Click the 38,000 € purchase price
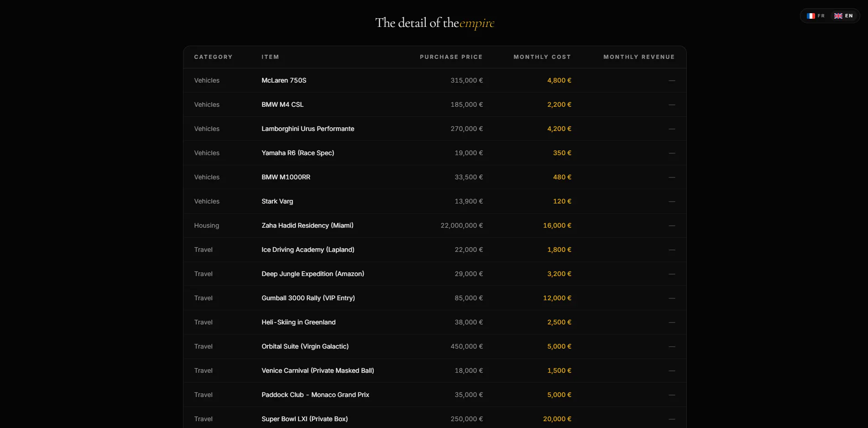Screen dimensions: 868x428 (469, 322)
